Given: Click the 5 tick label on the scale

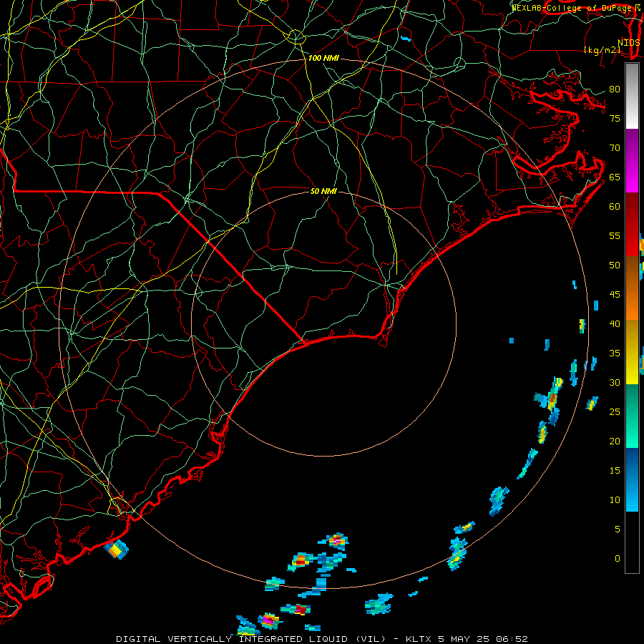Looking at the screenshot, I should pyautogui.click(x=618, y=530).
